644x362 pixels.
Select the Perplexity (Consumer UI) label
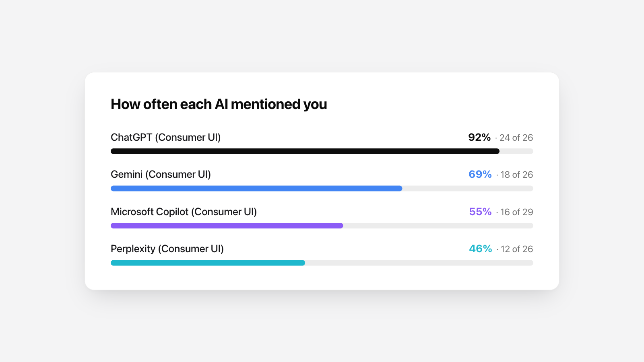(167, 249)
